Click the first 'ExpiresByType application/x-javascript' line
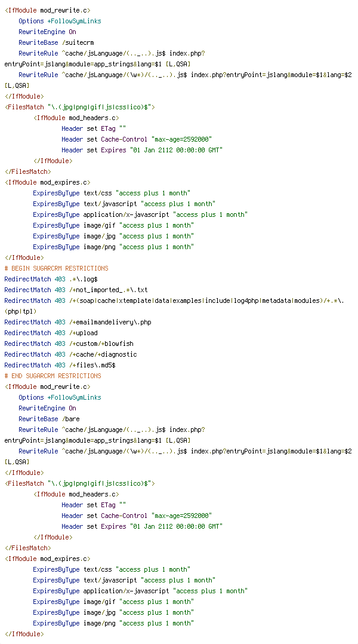The width and height of the screenshot is (358, 644). pos(140,214)
